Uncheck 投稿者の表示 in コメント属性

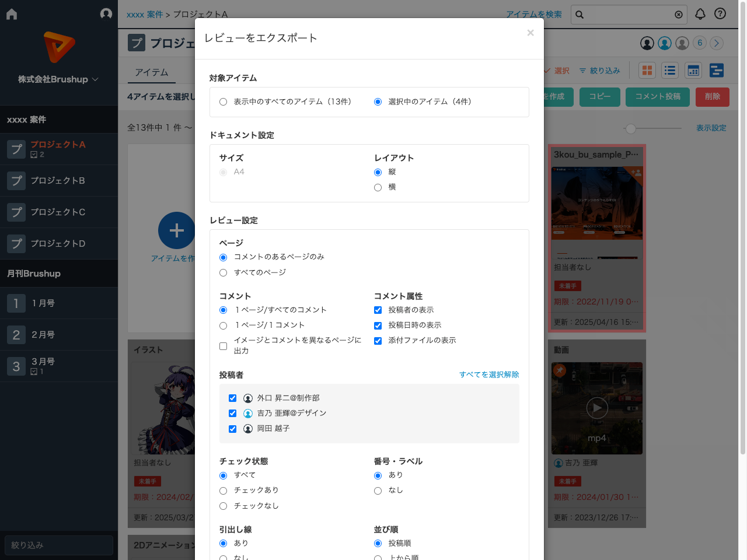[378, 310]
